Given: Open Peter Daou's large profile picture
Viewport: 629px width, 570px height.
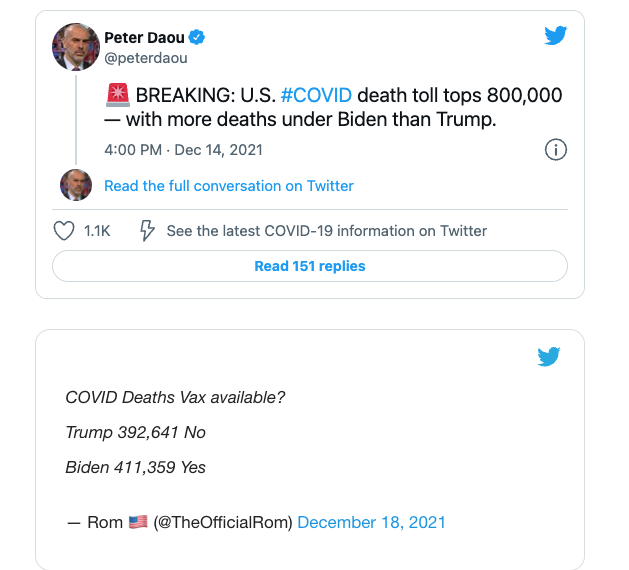Looking at the screenshot, I should pos(76,47).
